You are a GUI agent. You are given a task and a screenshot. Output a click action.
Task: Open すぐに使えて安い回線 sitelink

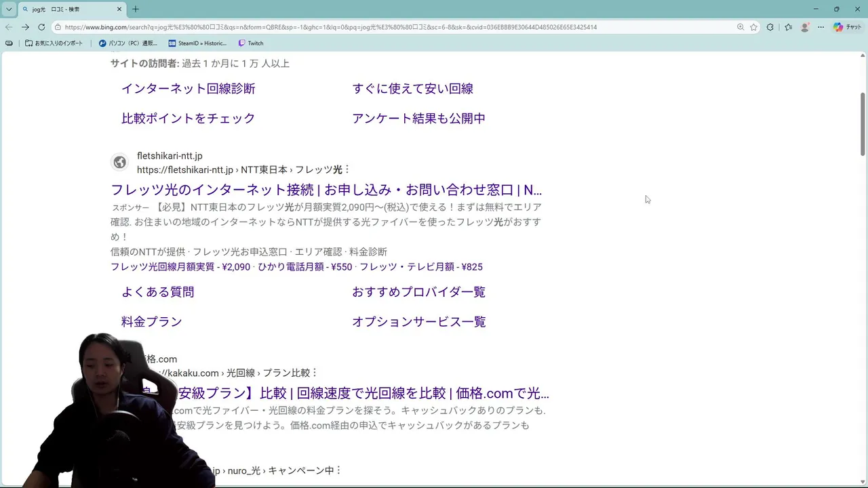click(x=412, y=89)
